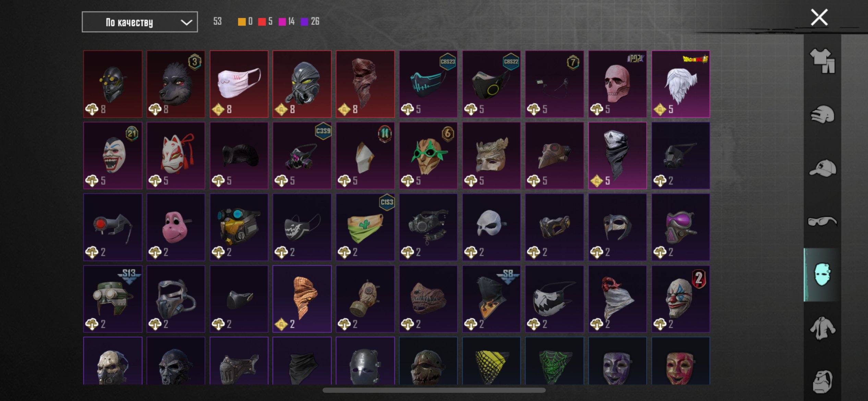Select the clown mask with badge 2
Screen dimensions: 868x401
(680, 299)
